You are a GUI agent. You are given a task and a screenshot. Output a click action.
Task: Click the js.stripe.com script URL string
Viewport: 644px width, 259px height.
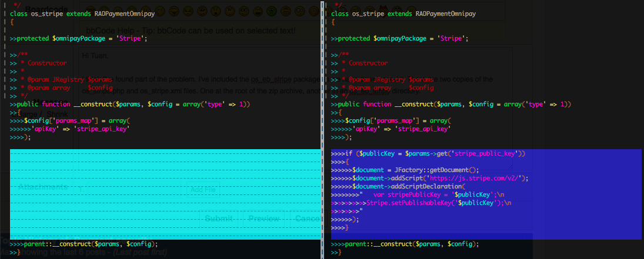477,178
